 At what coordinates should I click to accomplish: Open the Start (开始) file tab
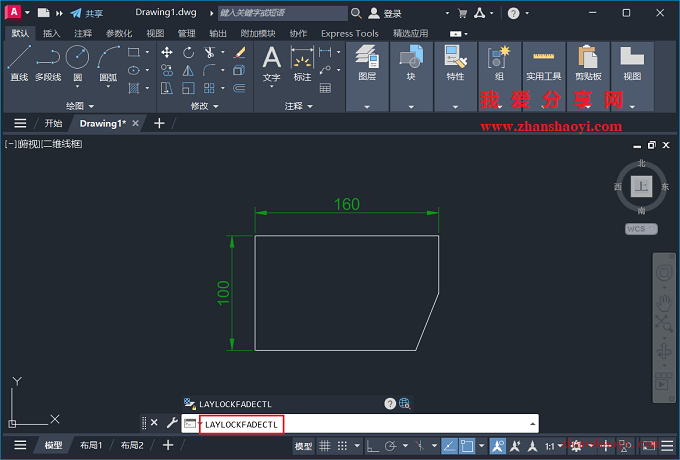click(x=53, y=124)
